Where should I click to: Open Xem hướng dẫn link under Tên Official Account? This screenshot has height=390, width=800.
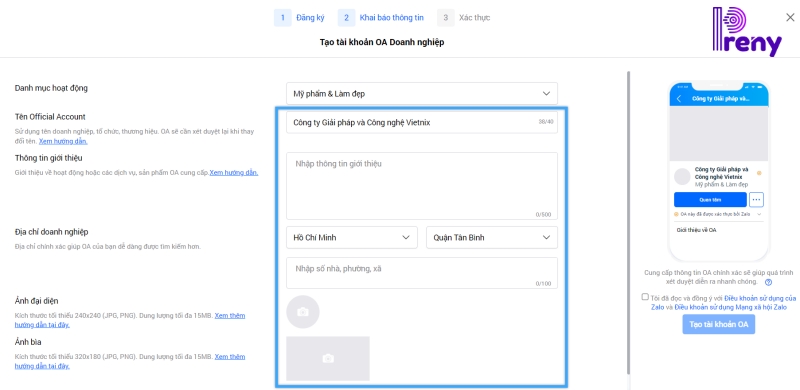[63, 141]
